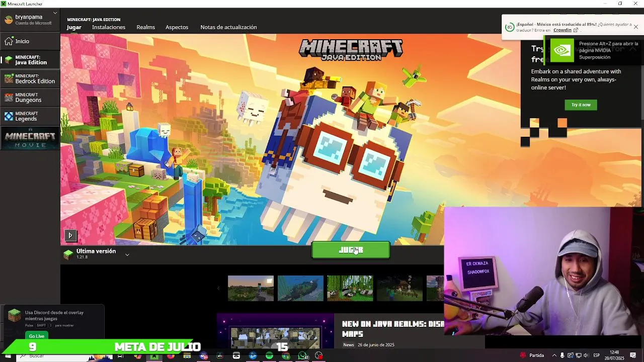Select Minecraft Bedrock Edition in sidebar
The height and width of the screenshot is (362, 644).
[x=31, y=78]
